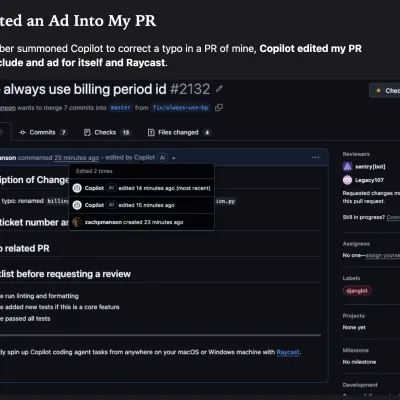The width and height of the screenshot is (400, 400).
Task: Click 'passed all tests' checklist line
Action: 27,319
